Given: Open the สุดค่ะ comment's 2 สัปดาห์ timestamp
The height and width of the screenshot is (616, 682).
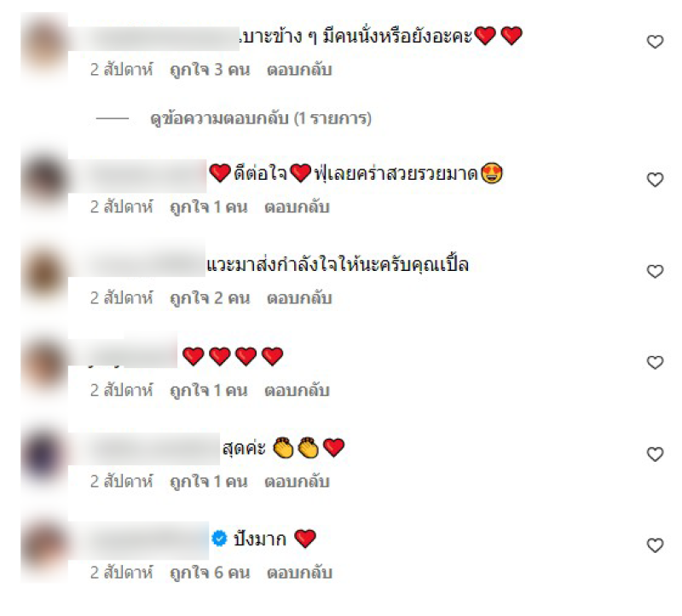Looking at the screenshot, I should pyautogui.click(x=121, y=481).
